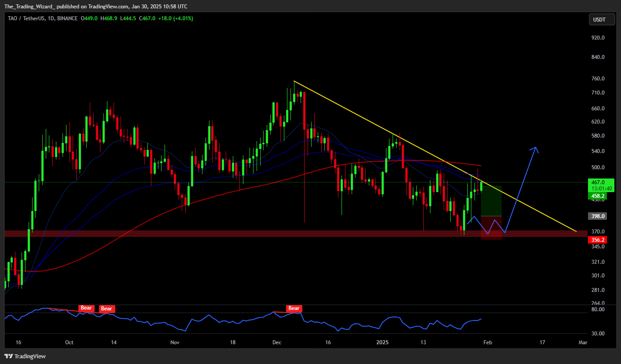Select the green 458.2 price tag

click(x=598, y=196)
